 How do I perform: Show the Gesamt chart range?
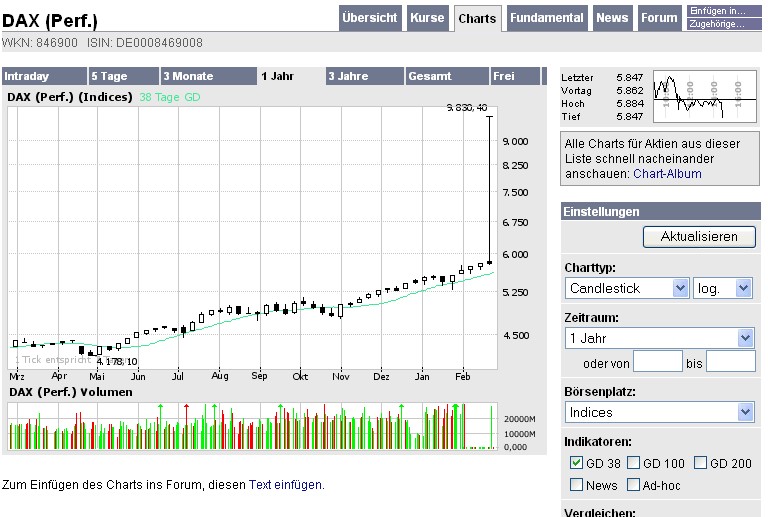point(447,76)
